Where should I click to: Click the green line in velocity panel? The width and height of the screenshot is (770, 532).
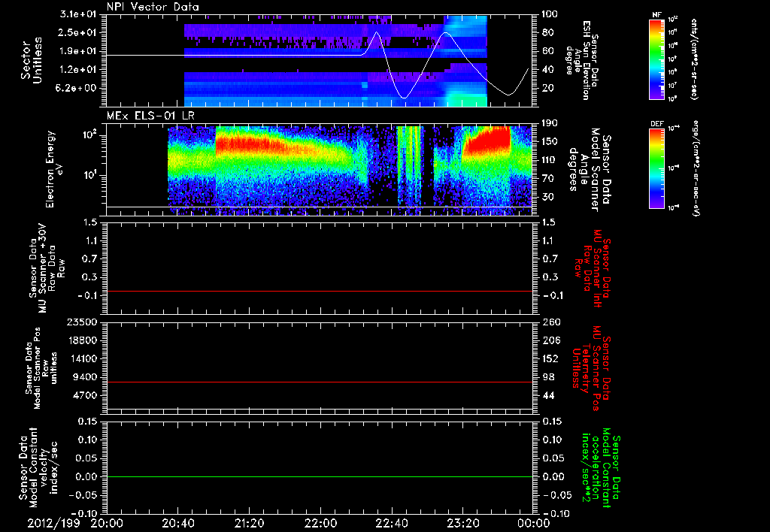coord(319,476)
